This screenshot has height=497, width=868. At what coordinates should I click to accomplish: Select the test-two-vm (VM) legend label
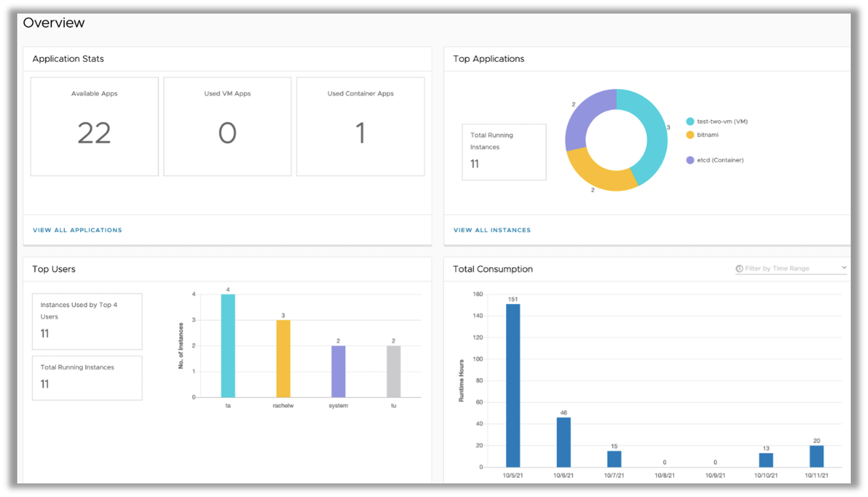[x=722, y=122]
